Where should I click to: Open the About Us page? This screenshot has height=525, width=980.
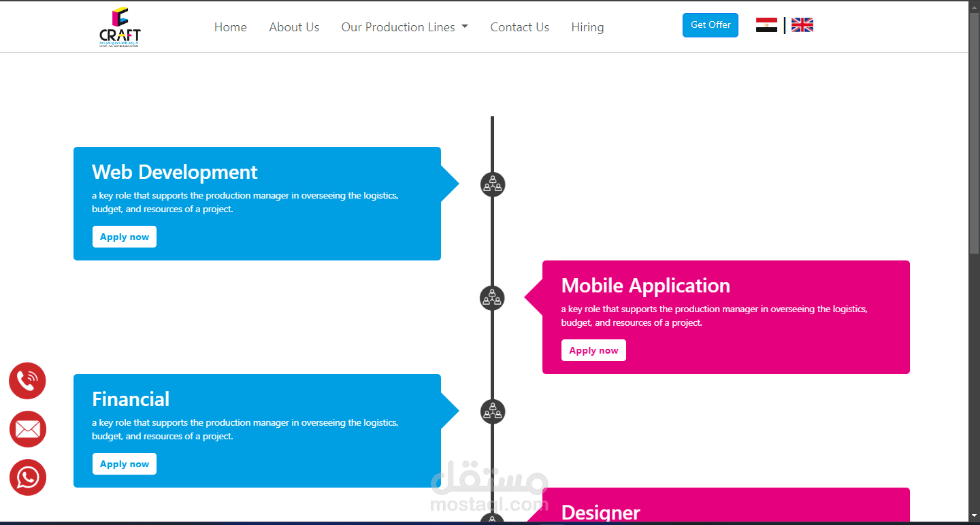(x=294, y=27)
